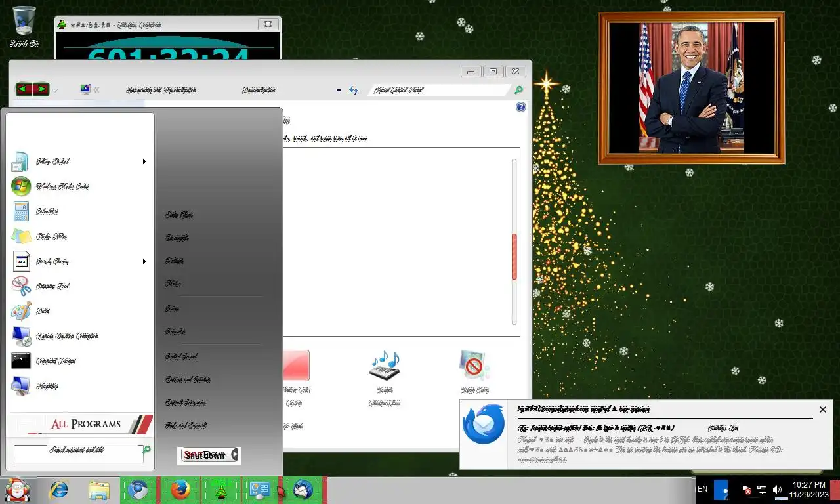Open Command Prompt from the Start menu
Image resolution: width=840 pixels, height=504 pixels.
coord(79,361)
